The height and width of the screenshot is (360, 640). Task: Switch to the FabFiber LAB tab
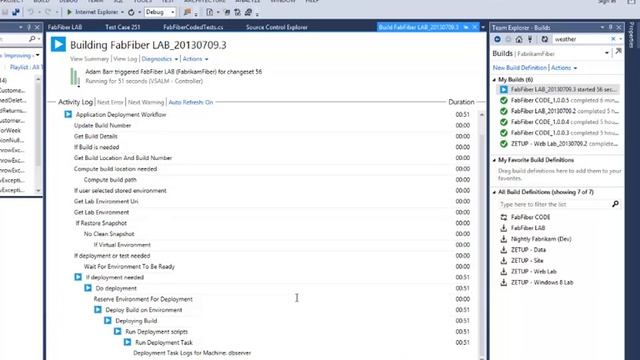tap(65, 27)
